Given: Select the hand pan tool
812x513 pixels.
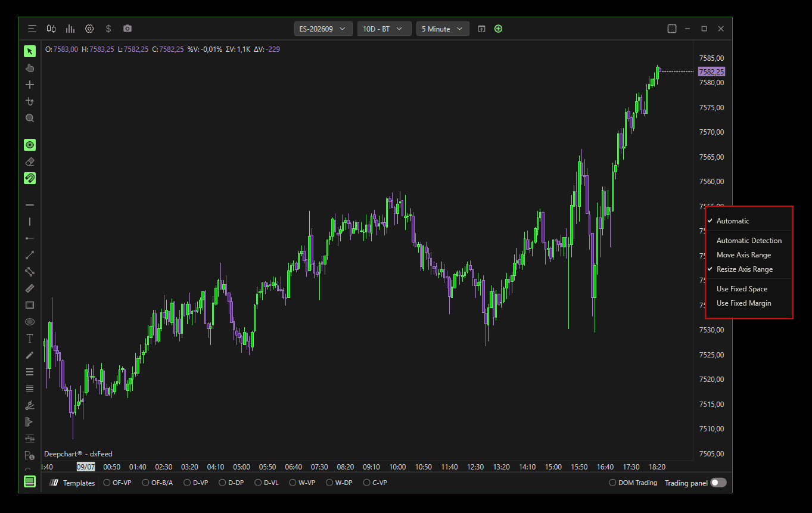Looking at the screenshot, I should coord(30,68).
